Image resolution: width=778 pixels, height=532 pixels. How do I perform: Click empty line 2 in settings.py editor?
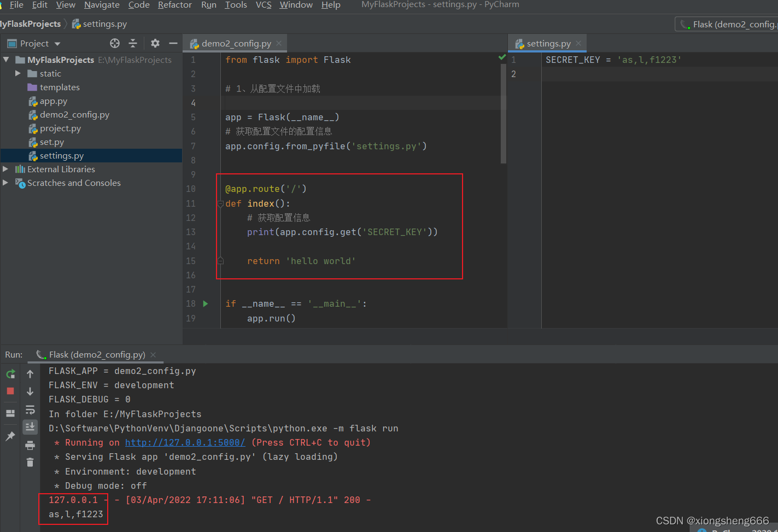(x=659, y=74)
